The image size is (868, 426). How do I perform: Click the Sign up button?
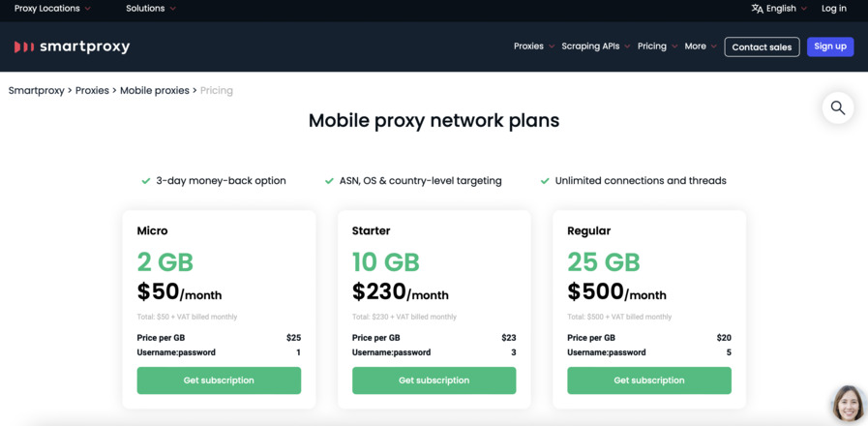point(830,46)
